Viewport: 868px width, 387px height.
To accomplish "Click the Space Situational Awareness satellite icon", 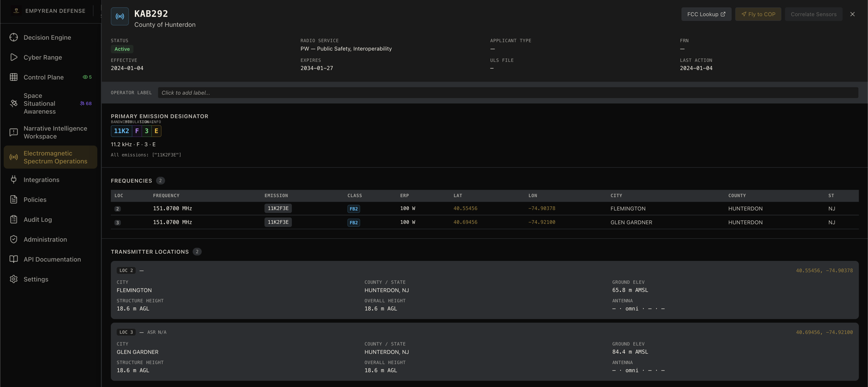I will click(x=14, y=104).
